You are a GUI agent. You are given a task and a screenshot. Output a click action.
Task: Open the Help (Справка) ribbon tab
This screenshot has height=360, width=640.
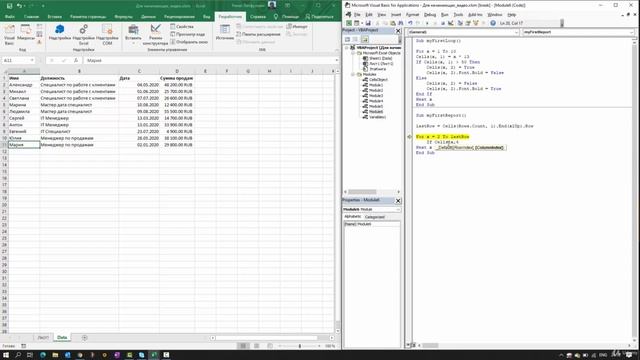(x=258, y=17)
